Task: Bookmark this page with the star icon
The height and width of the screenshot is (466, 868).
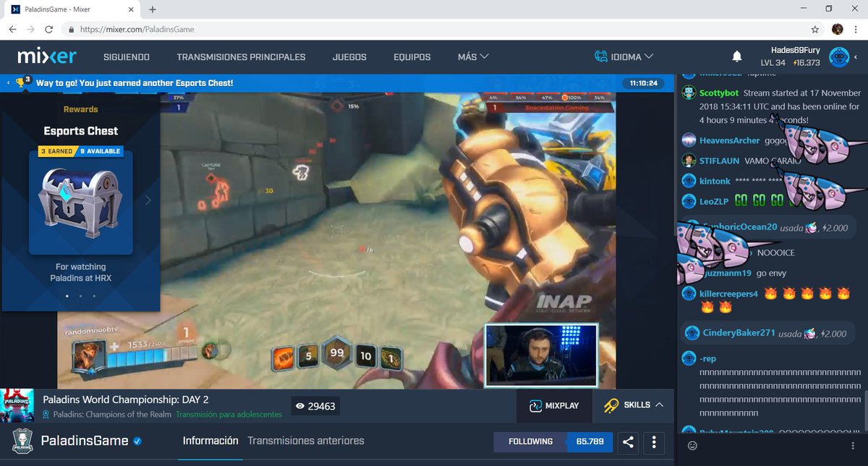Action: pyautogui.click(x=815, y=30)
